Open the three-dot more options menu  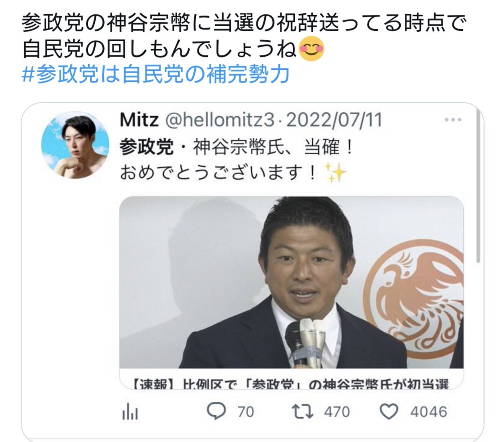(x=453, y=120)
